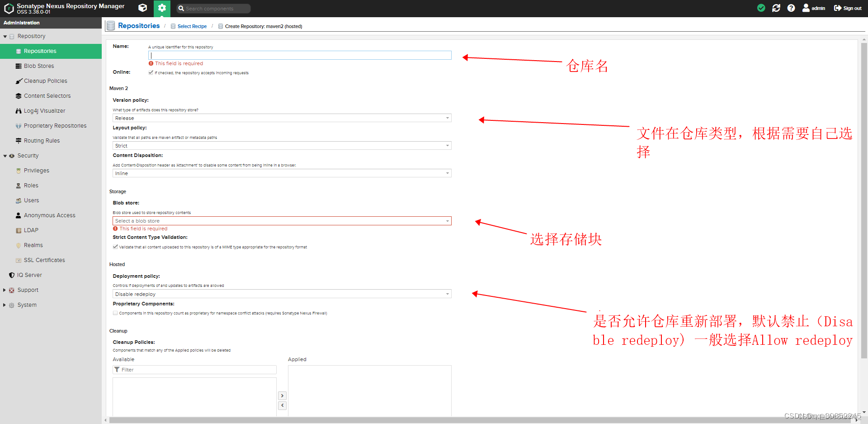Click the Proprietary Repositories icon
The image size is (868, 424).
tap(19, 126)
